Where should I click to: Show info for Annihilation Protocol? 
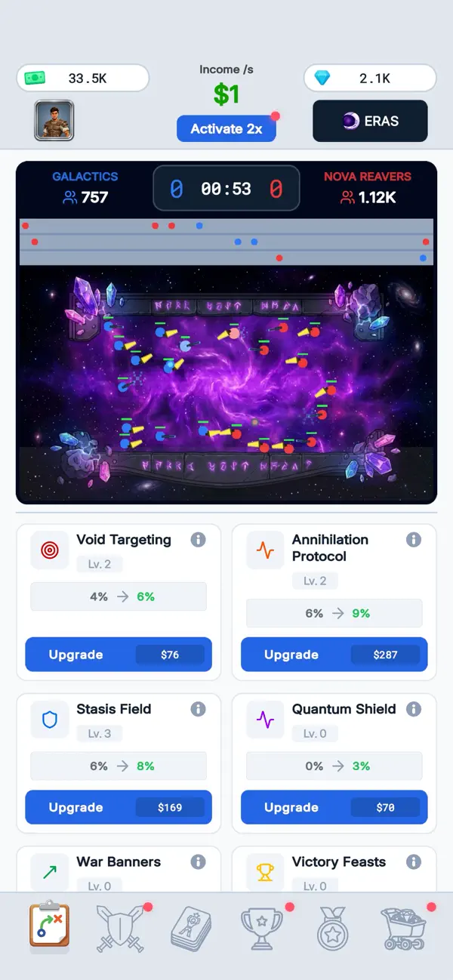coord(414,540)
